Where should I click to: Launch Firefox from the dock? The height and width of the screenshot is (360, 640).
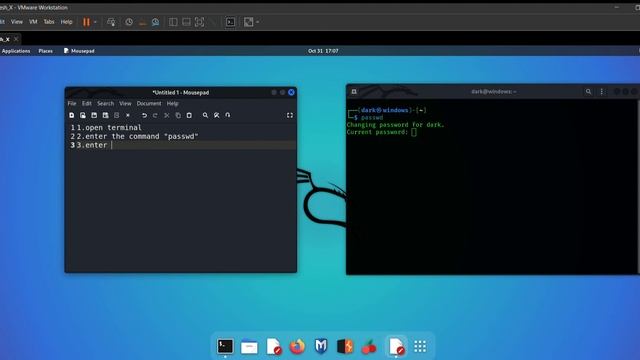(x=298, y=347)
